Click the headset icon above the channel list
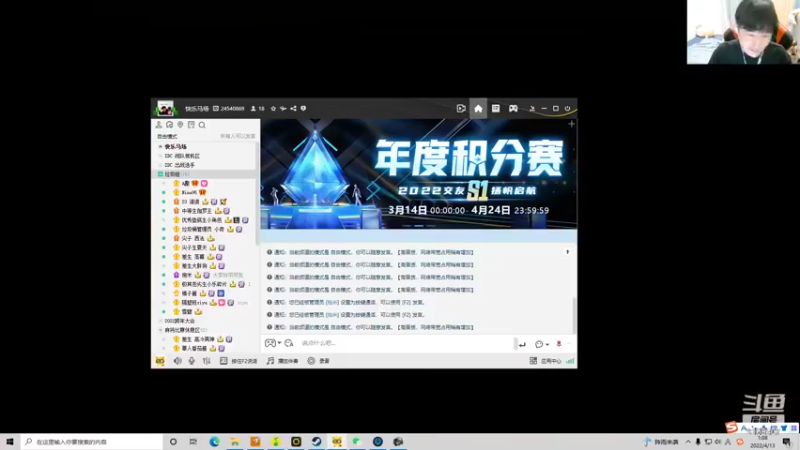 click(x=169, y=125)
